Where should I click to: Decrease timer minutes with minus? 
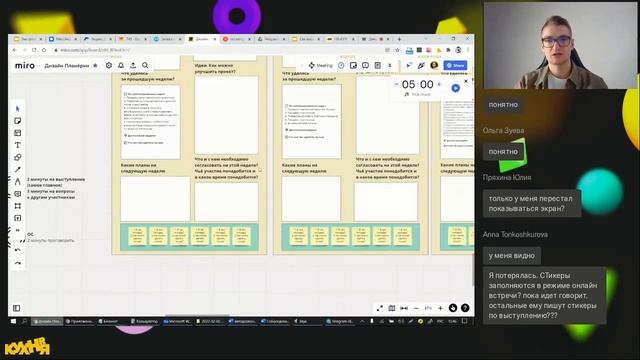coord(396,84)
